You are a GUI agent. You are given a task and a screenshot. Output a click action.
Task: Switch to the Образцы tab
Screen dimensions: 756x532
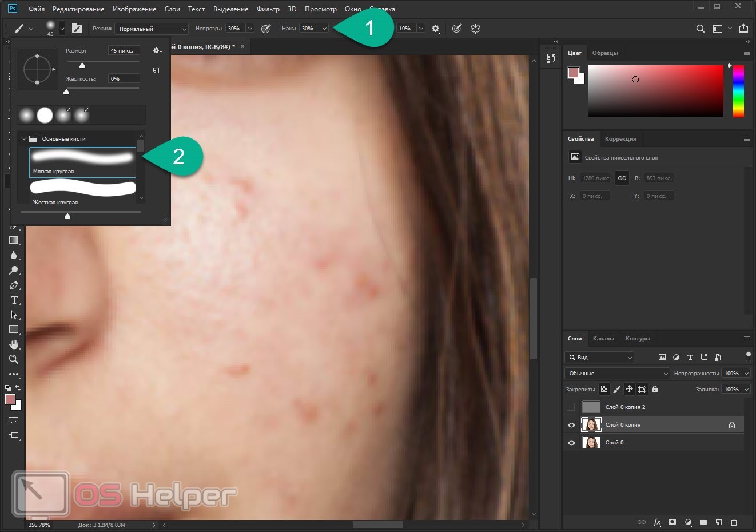point(605,53)
